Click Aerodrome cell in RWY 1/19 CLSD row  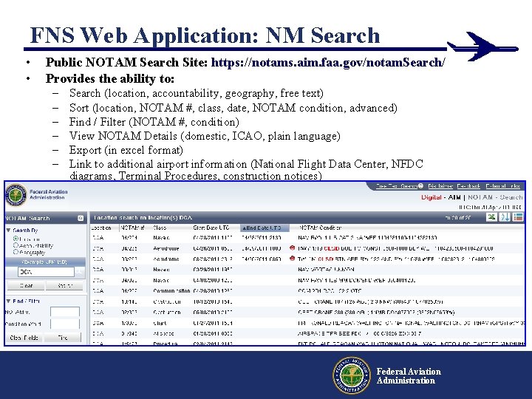click(x=166, y=248)
